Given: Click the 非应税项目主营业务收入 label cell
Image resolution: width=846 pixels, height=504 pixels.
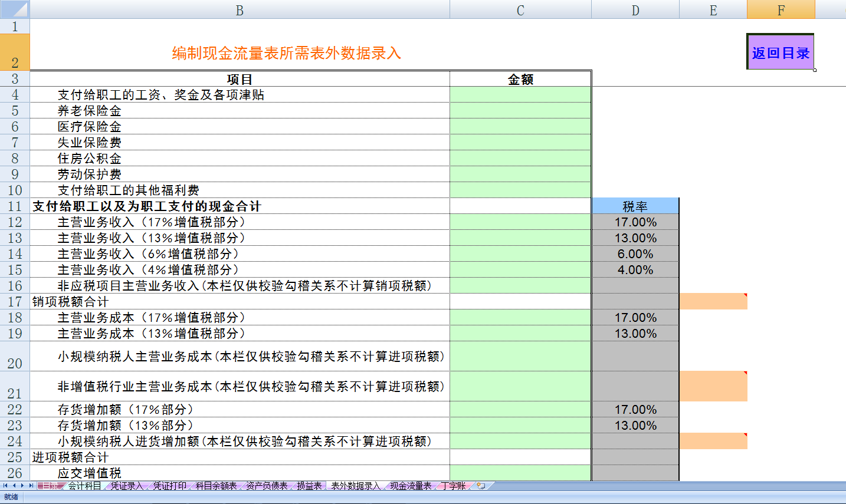Looking at the screenshot, I should click(240, 286).
